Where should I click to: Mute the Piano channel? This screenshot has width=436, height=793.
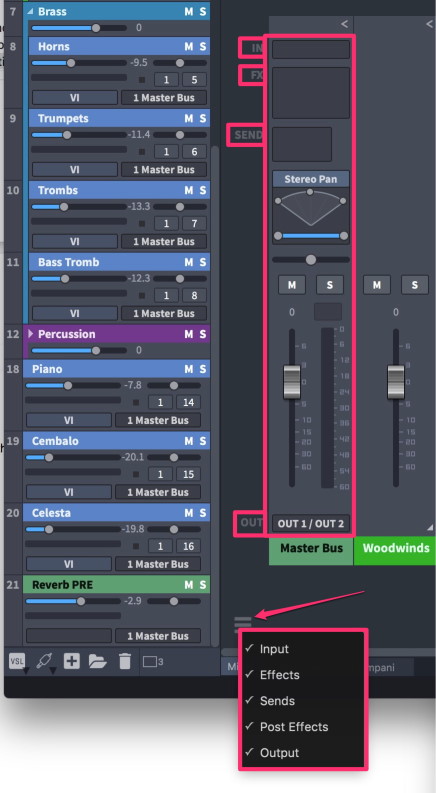click(x=188, y=369)
